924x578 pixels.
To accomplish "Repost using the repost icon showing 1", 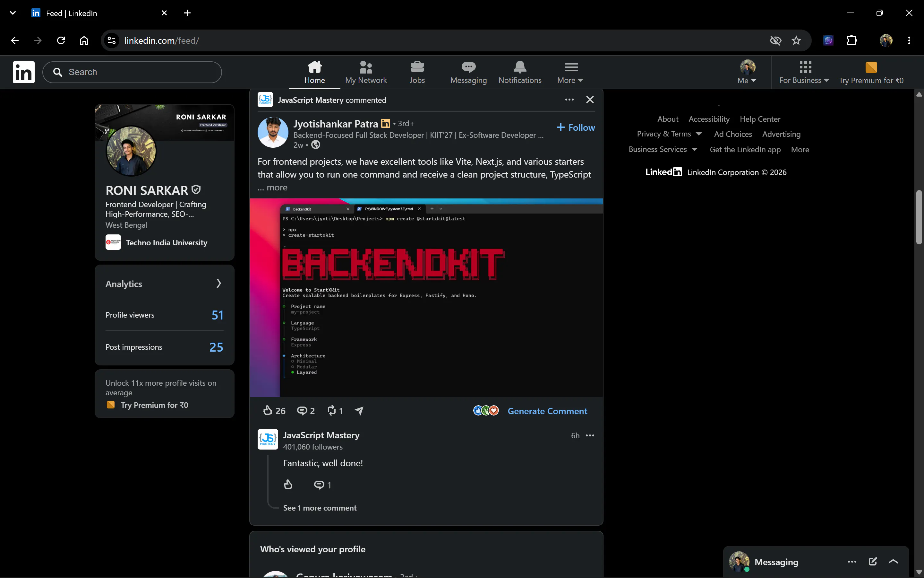I will [x=335, y=411].
